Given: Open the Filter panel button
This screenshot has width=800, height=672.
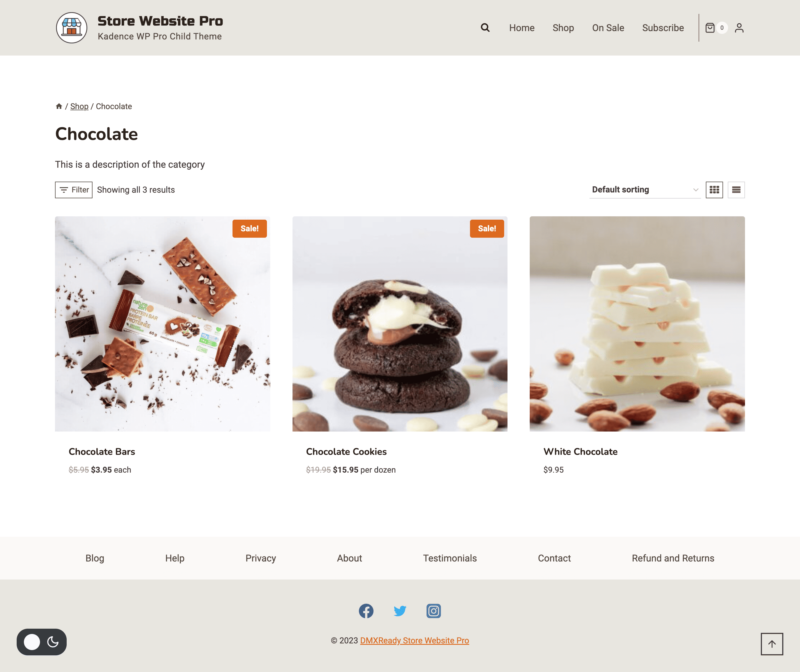Looking at the screenshot, I should pos(74,190).
